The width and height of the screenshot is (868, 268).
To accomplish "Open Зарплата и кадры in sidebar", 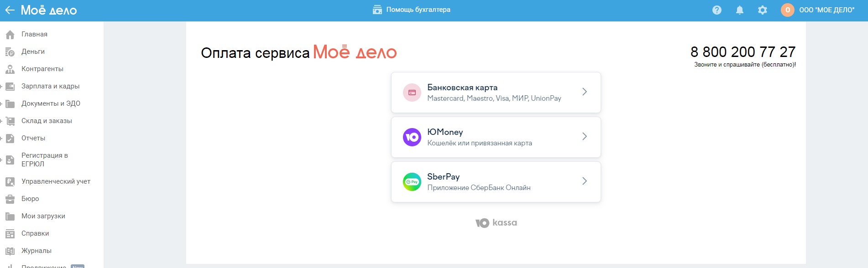I will tap(50, 86).
